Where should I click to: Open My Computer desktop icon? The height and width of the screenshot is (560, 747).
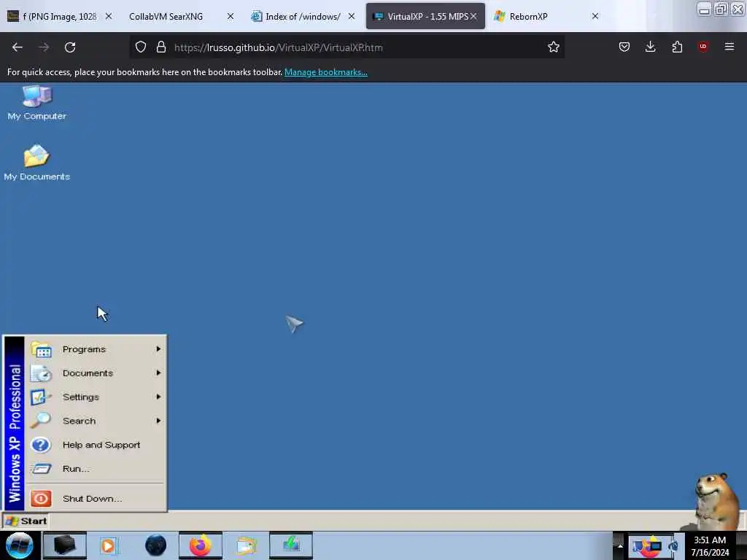[36, 102]
